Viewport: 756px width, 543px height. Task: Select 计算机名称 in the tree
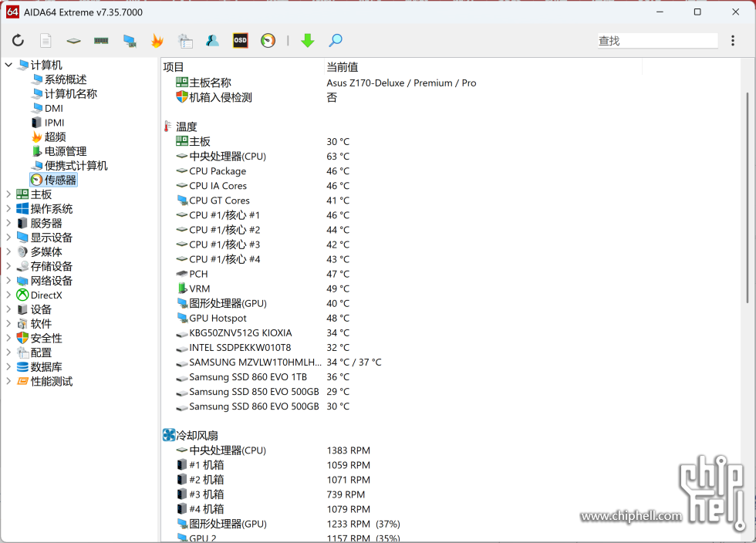(x=65, y=93)
